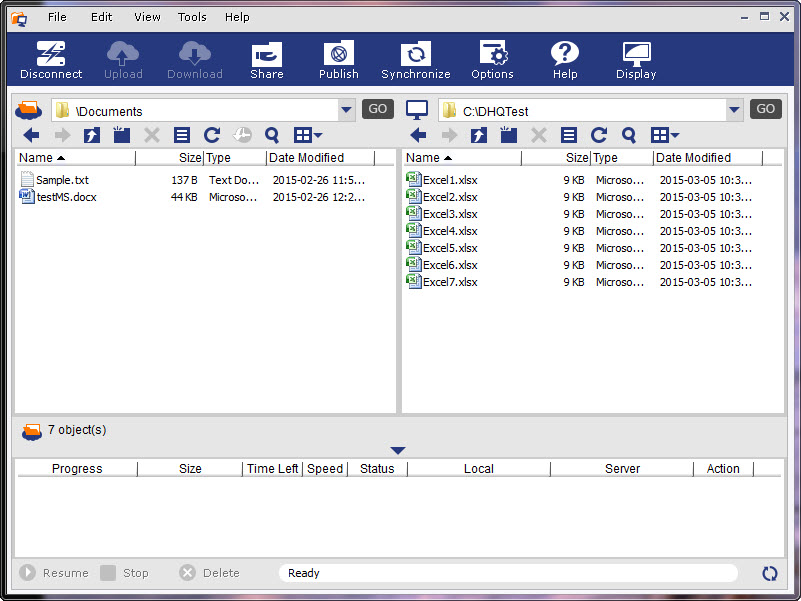The width and height of the screenshot is (801, 601).
Task: Open the Options settings icon
Action: point(492,60)
